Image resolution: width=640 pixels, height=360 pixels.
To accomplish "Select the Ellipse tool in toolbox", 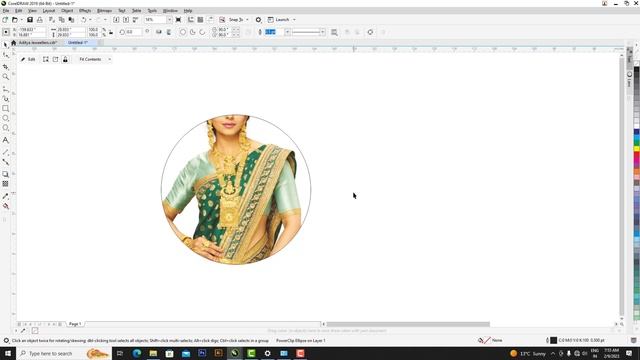I will [x=6, y=118].
